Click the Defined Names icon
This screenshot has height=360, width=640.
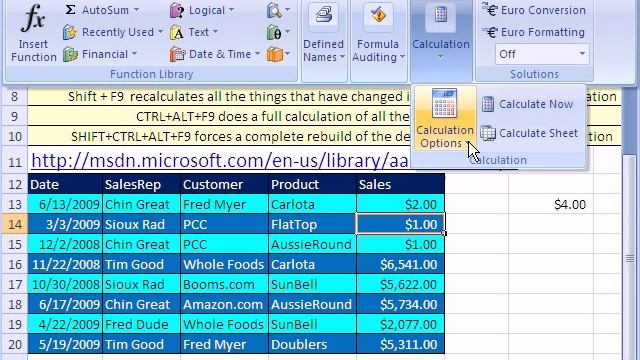[323, 16]
